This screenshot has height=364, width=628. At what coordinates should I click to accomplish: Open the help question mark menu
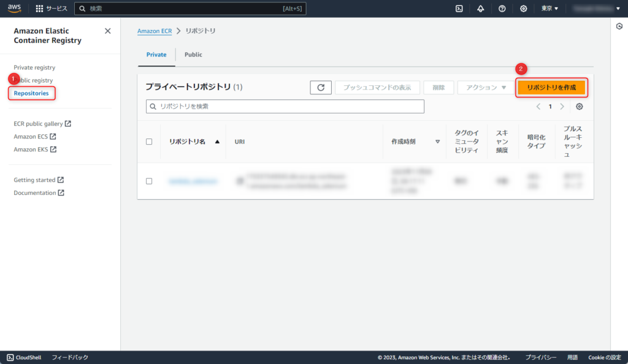[x=502, y=9]
